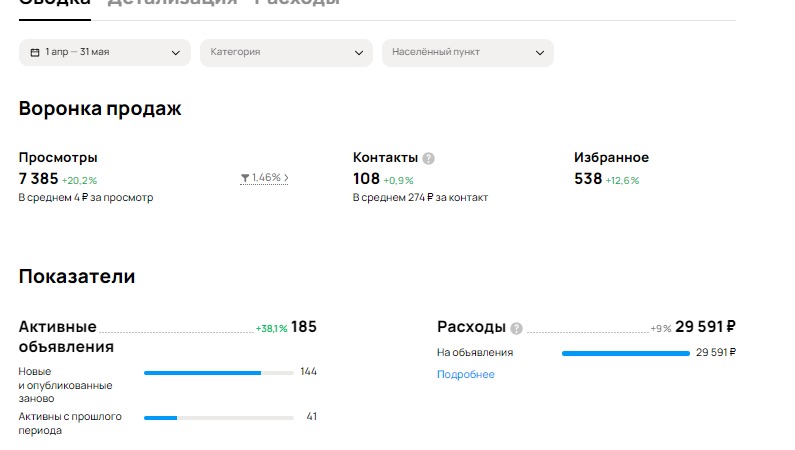The width and height of the screenshot is (795, 450).
Task: Click the calendar icon in date filter
Action: [x=35, y=52]
